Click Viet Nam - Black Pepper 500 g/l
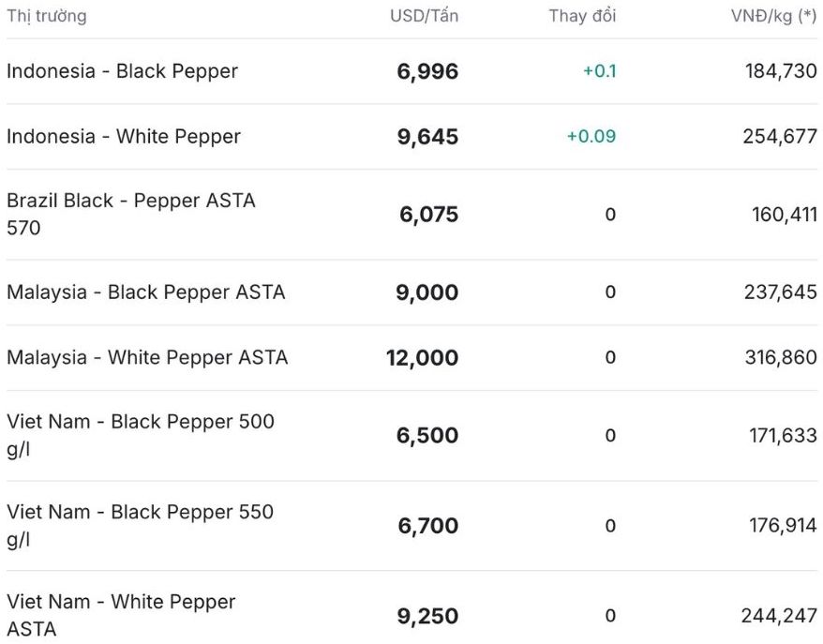The height and width of the screenshot is (644, 823). [x=140, y=434]
